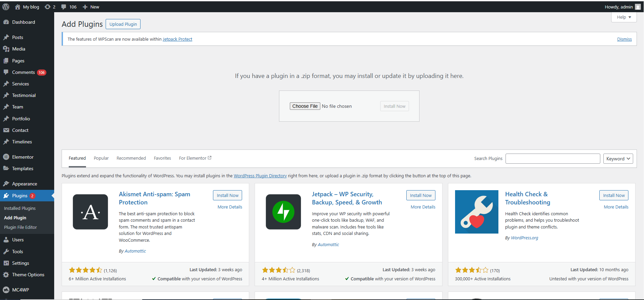Install Health Check & Troubleshooting plugin
The height and width of the screenshot is (300, 644).
point(614,195)
